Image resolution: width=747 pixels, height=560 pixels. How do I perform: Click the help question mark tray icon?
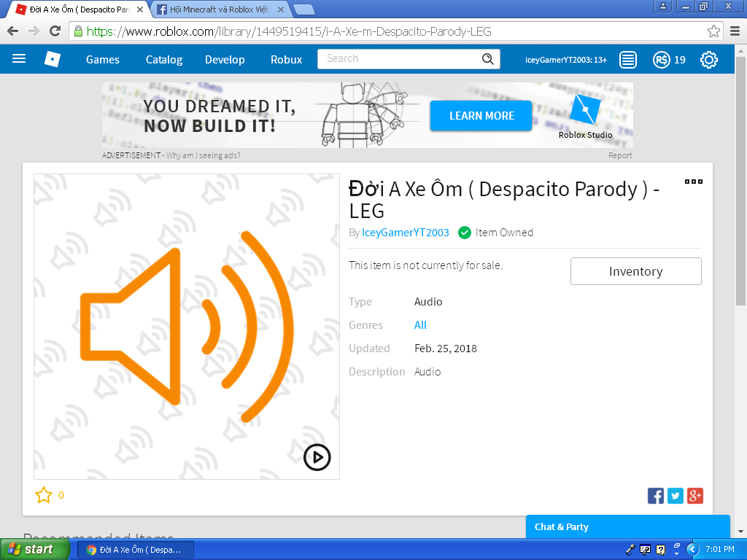pyautogui.click(x=660, y=550)
